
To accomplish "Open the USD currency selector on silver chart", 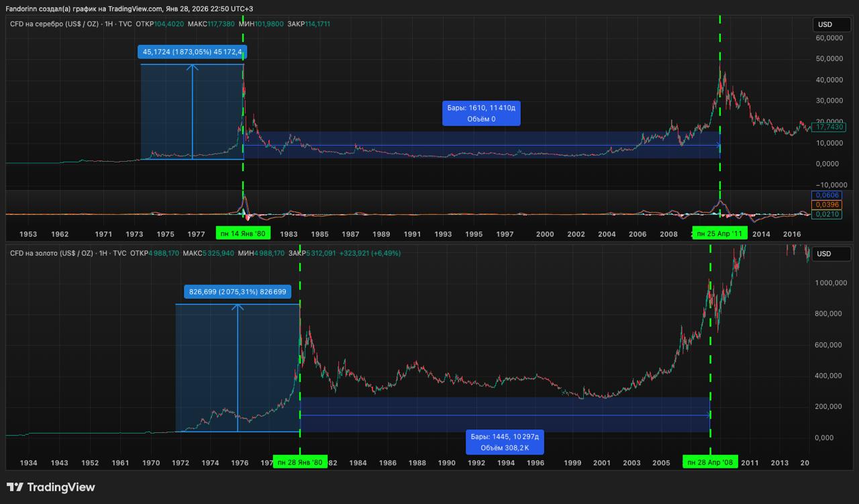I will click(832, 25).
